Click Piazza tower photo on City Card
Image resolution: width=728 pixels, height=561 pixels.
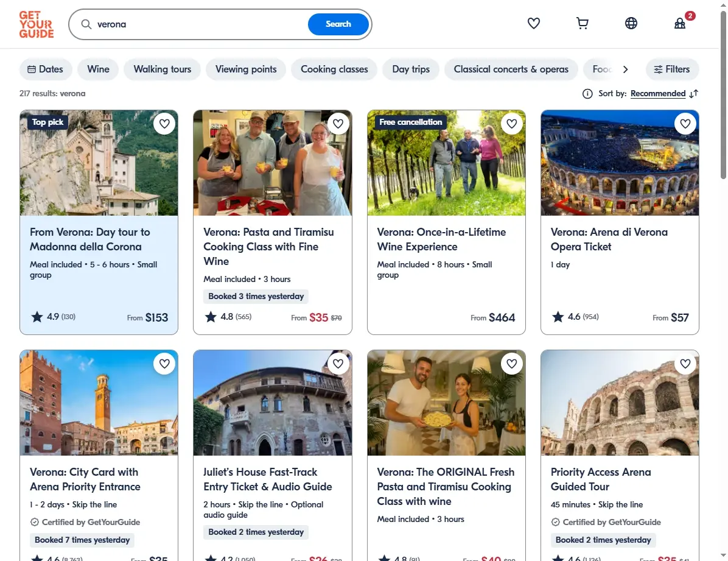pyautogui.click(x=99, y=403)
